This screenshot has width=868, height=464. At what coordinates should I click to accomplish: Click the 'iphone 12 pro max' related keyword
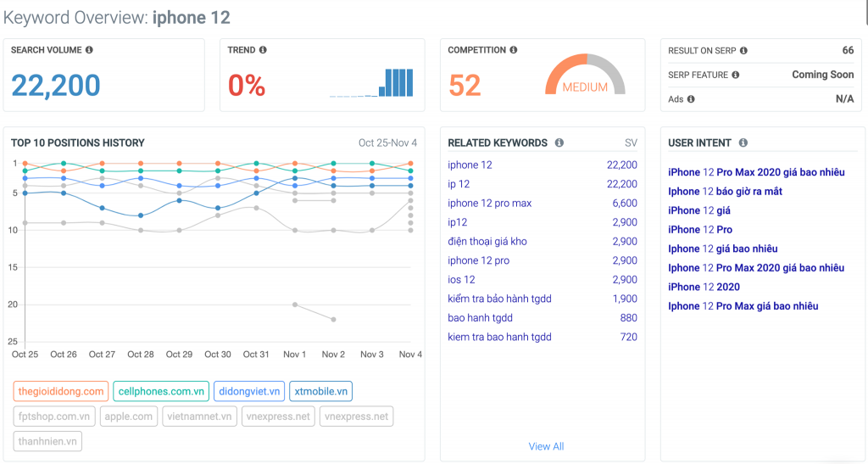tap(489, 204)
